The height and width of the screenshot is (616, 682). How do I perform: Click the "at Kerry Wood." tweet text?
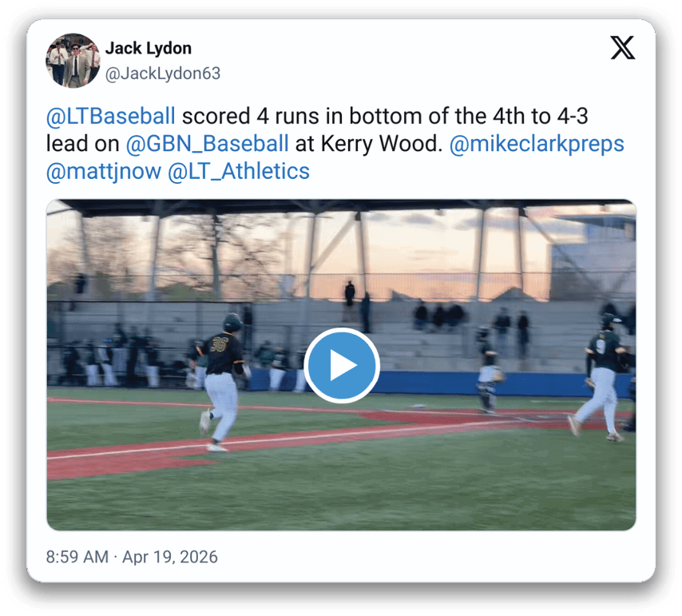pos(369,144)
